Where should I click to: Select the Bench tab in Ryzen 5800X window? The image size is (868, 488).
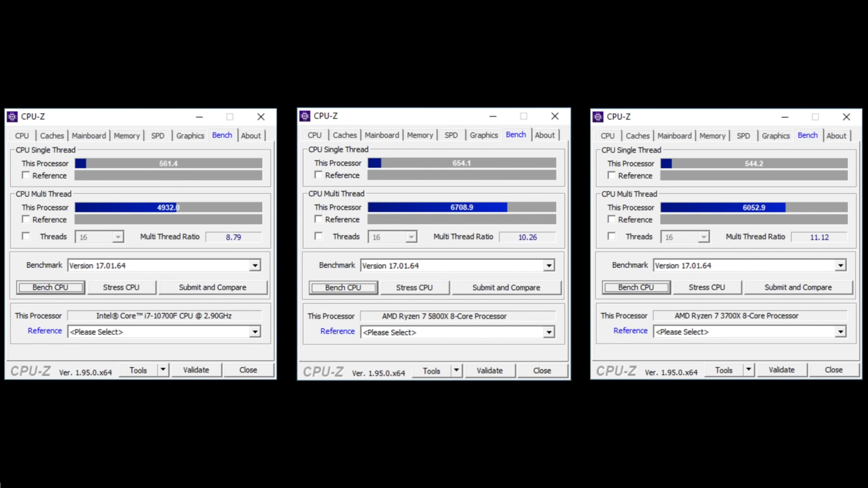coord(516,135)
